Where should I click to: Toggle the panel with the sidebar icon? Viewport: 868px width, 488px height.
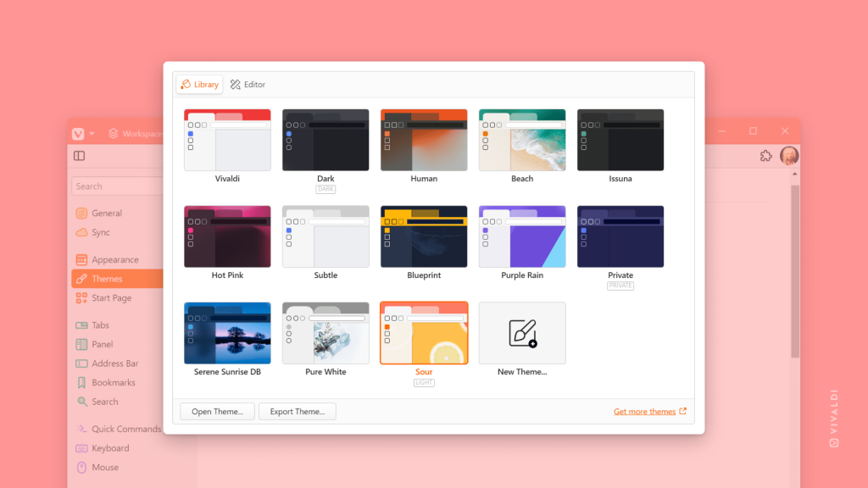(79, 156)
